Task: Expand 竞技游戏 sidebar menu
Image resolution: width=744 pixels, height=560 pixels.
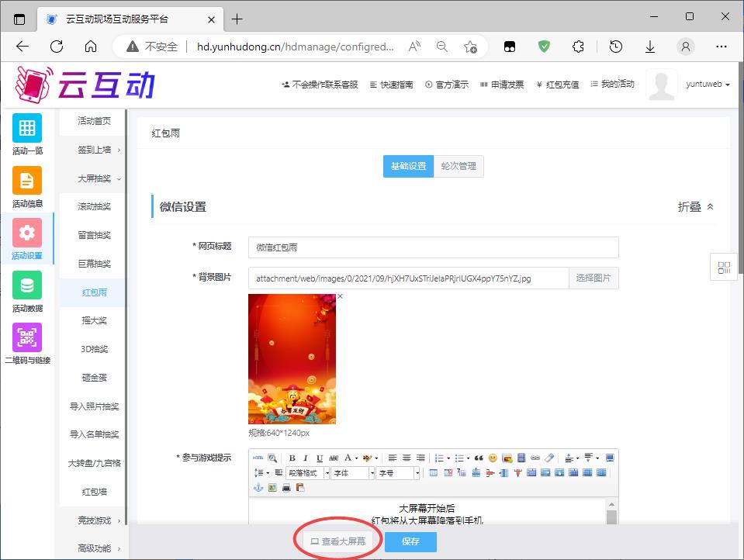Action: pos(93,520)
